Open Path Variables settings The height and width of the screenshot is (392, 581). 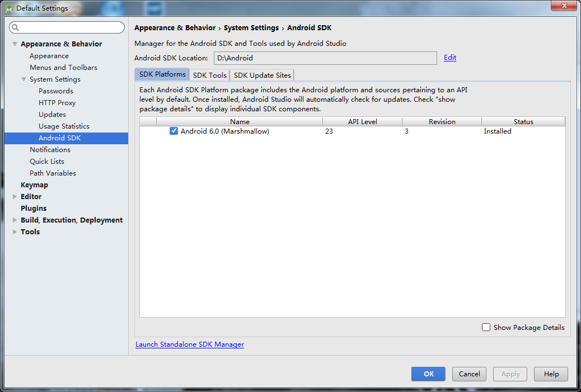pos(53,173)
